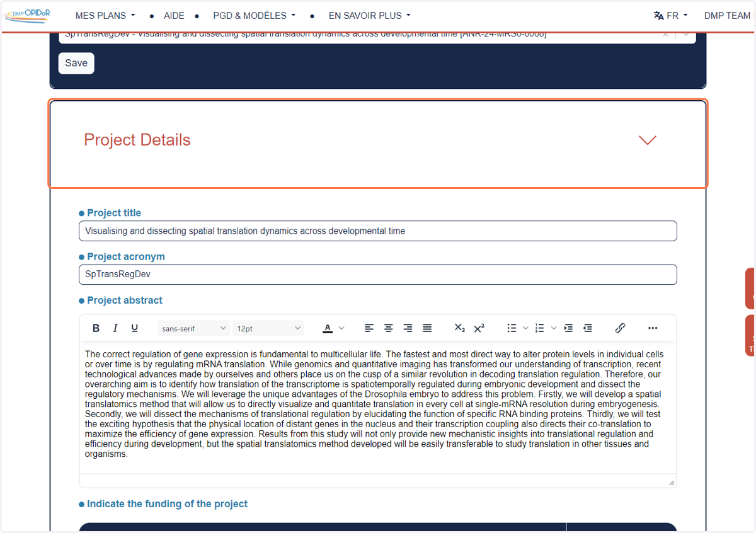This screenshot has height=533, width=756.
Task: Apply subscript formatting
Action: pos(460,328)
